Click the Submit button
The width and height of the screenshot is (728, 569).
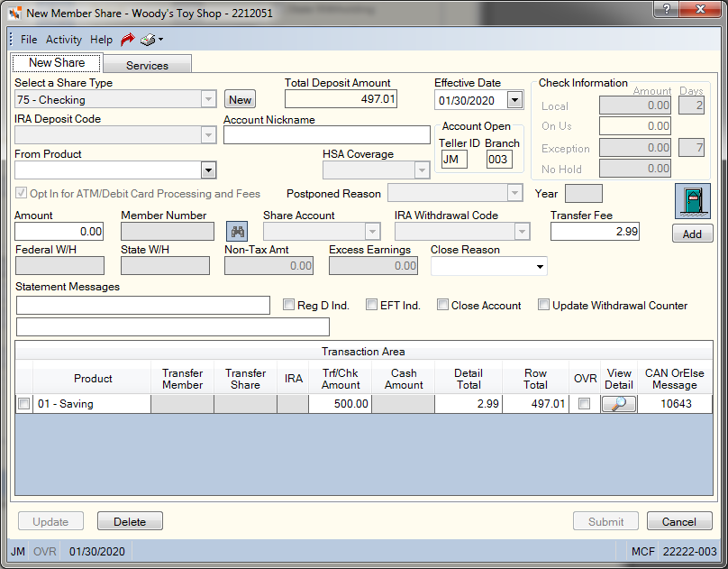click(605, 521)
